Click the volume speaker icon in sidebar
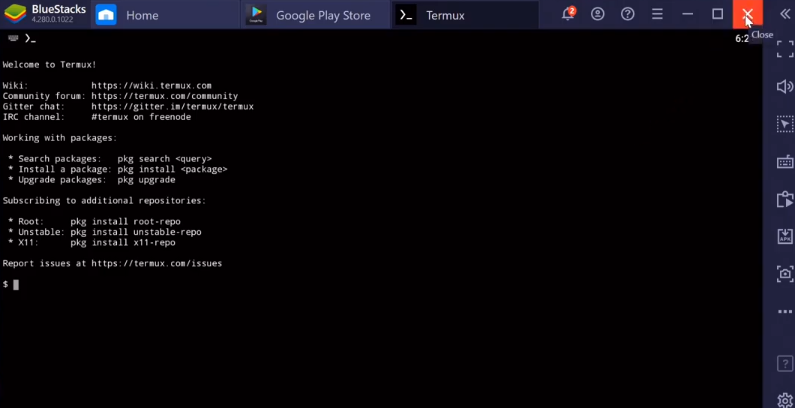Image resolution: width=795 pixels, height=408 pixels. coord(785,87)
